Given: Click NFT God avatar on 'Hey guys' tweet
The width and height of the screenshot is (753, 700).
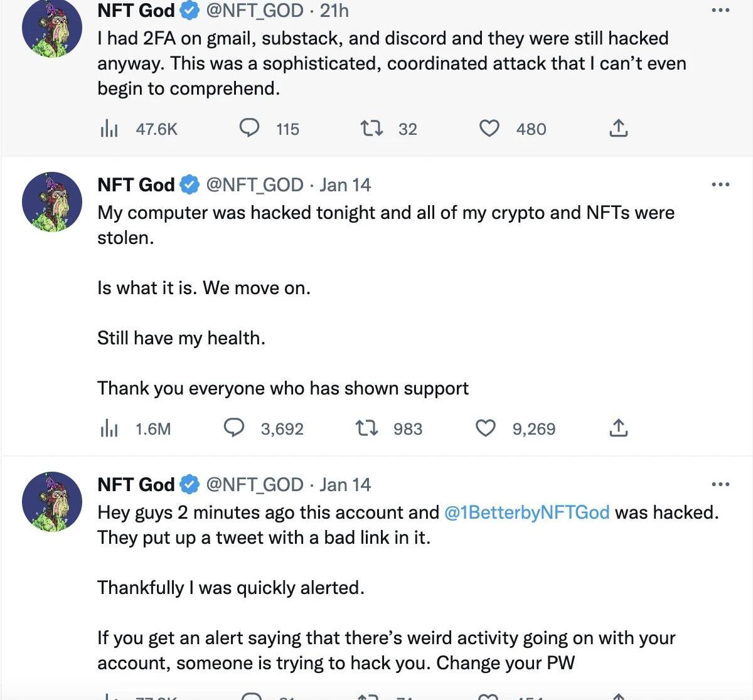Looking at the screenshot, I should 52,501.
